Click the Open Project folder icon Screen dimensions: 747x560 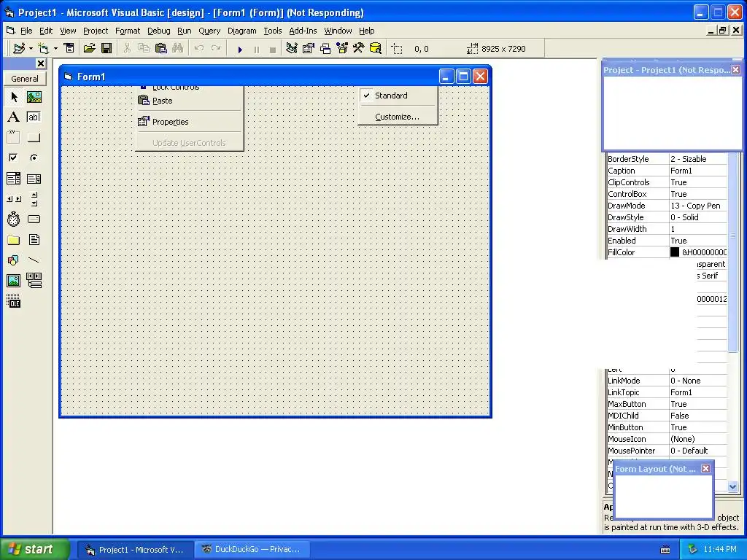click(x=90, y=49)
